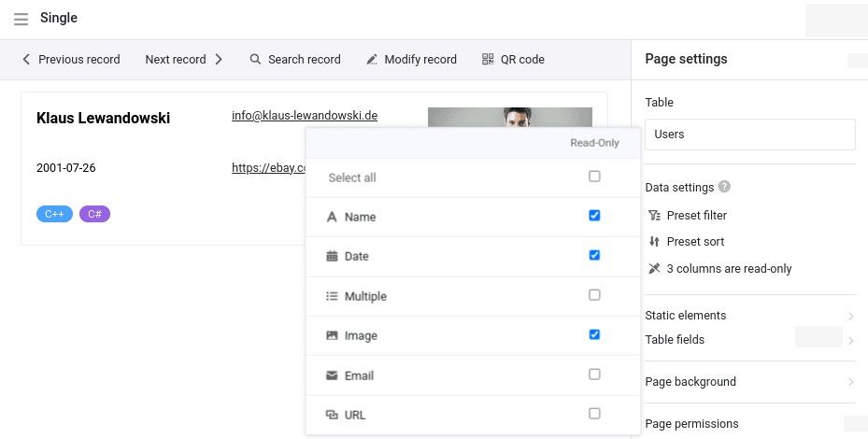
Task: Click the Search record magnifier icon
Action: [255, 60]
